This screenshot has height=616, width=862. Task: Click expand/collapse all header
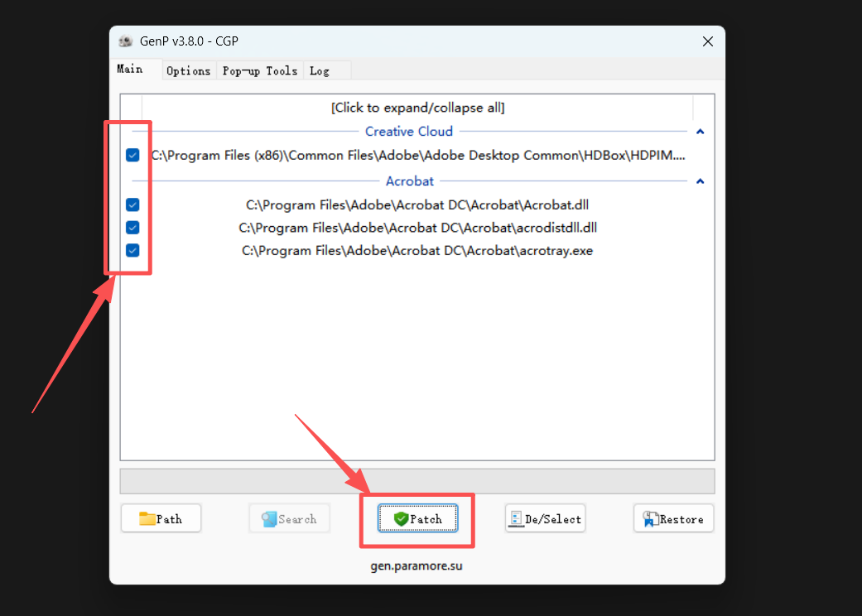pyautogui.click(x=418, y=108)
